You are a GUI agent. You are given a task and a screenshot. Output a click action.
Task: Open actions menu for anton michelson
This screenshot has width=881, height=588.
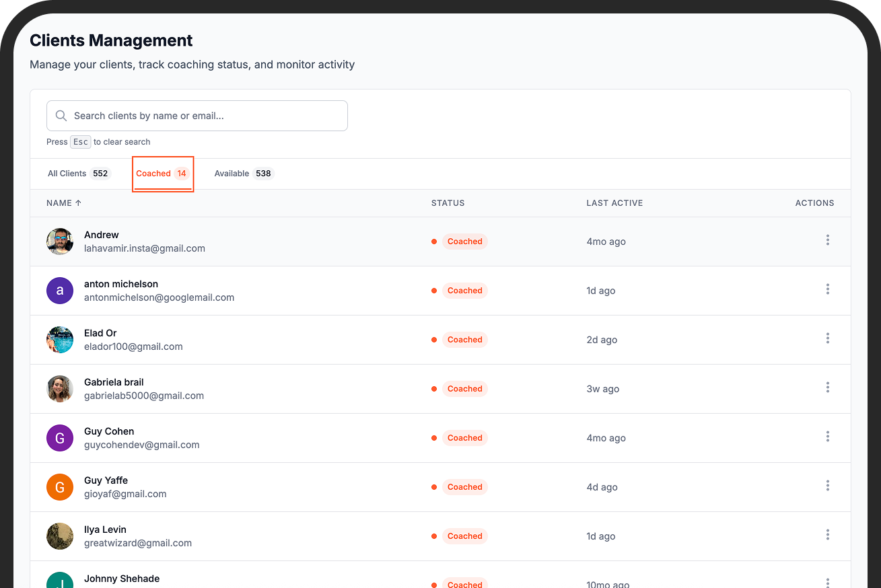(827, 289)
